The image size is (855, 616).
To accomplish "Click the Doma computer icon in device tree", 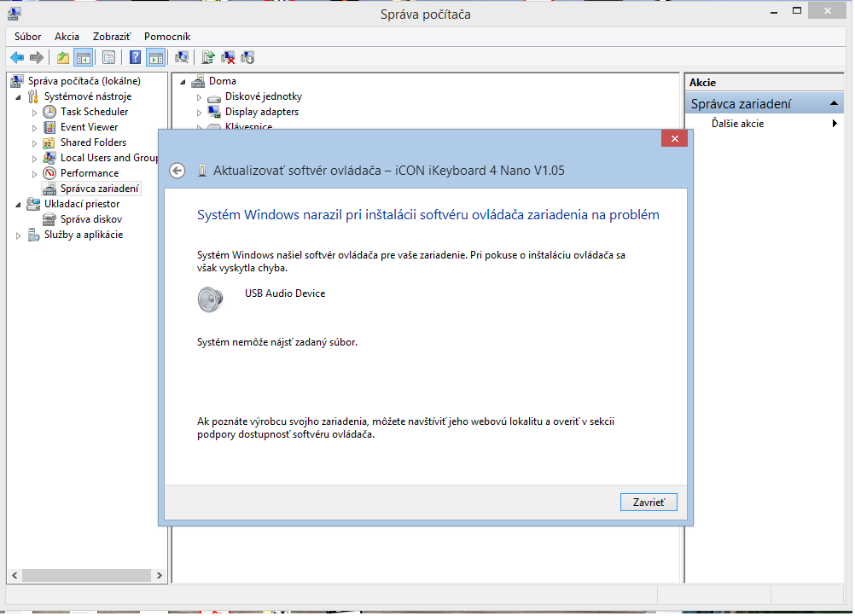I will pyautogui.click(x=198, y=81).
